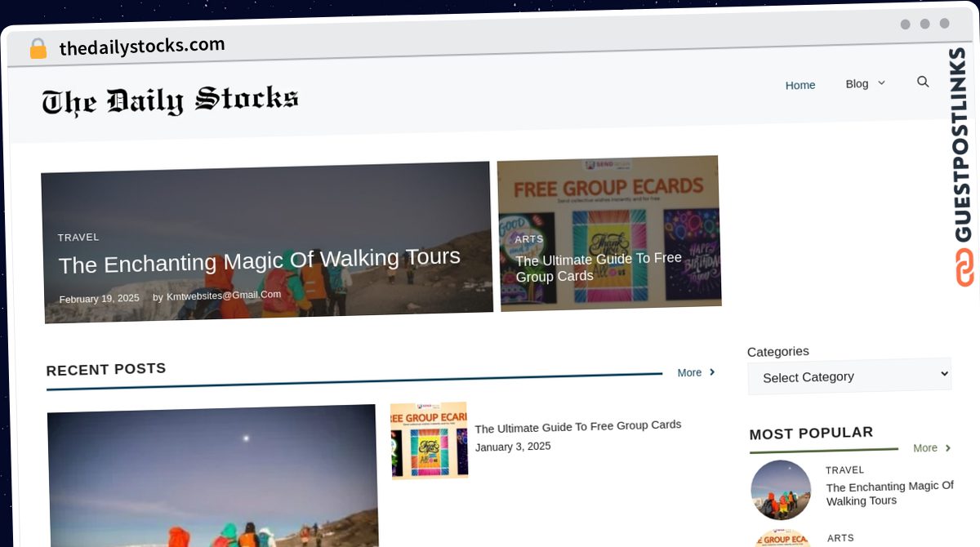Click the ARTS tag on ecards banner
Screen dimensions: 980x547
point(529,239)
